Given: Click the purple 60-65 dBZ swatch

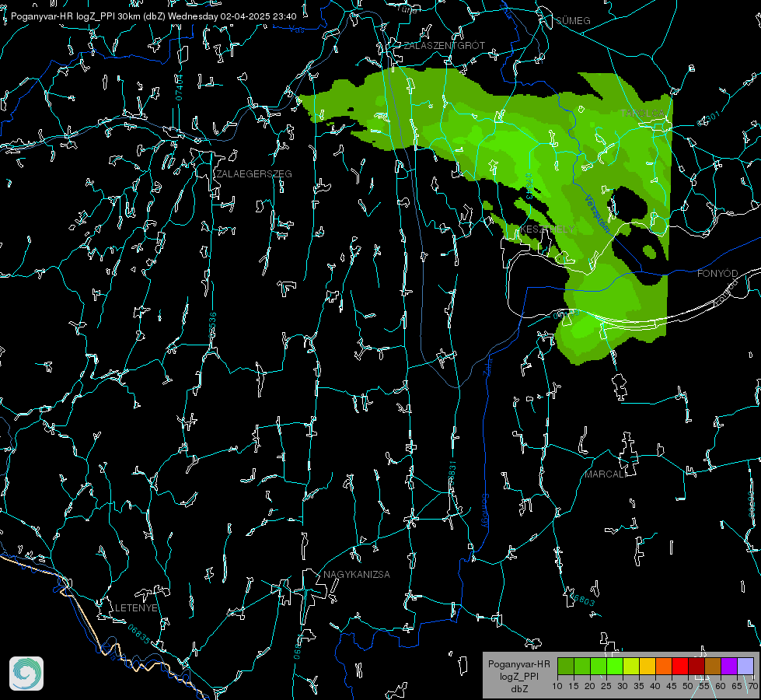Looking at the screenshot, I should (728, 666).
